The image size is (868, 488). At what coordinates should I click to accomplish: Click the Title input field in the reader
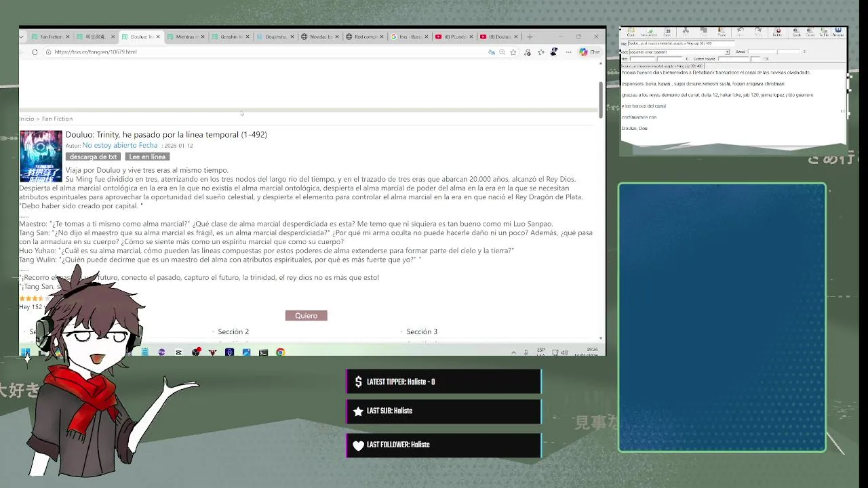681,43
